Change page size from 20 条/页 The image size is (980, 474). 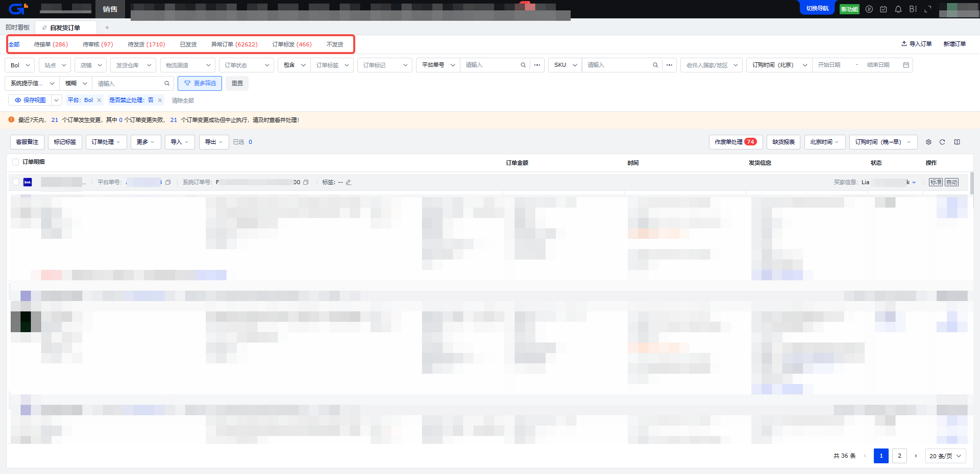click(945, 456)
